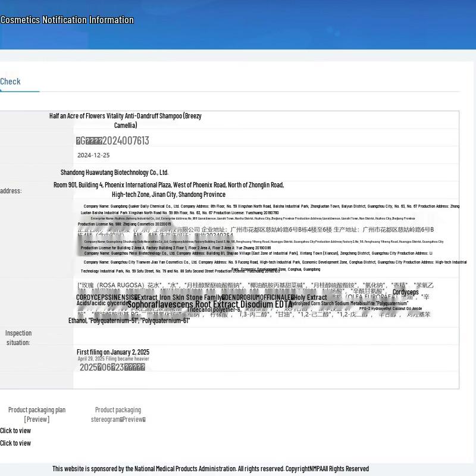The height and width of the screenshot is (476, 476).
Task: Click the lower 'Click to view' link
Action: click(x=15, y=443)
